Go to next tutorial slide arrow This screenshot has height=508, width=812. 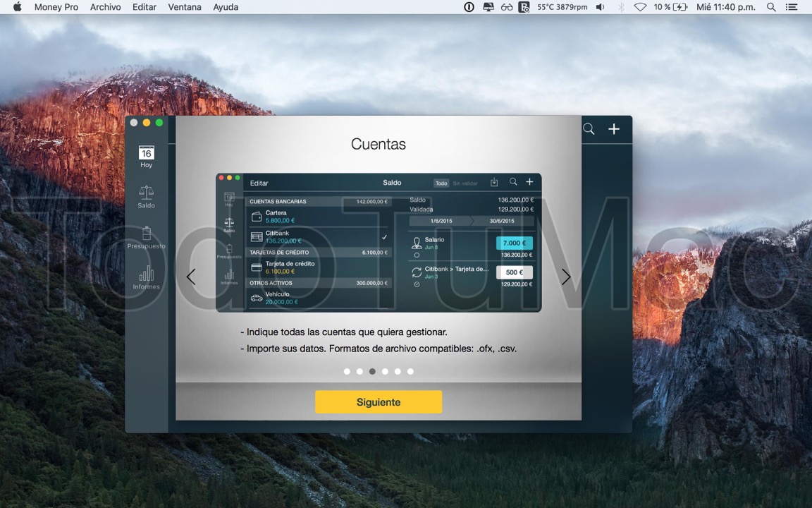tap(566, 277)
